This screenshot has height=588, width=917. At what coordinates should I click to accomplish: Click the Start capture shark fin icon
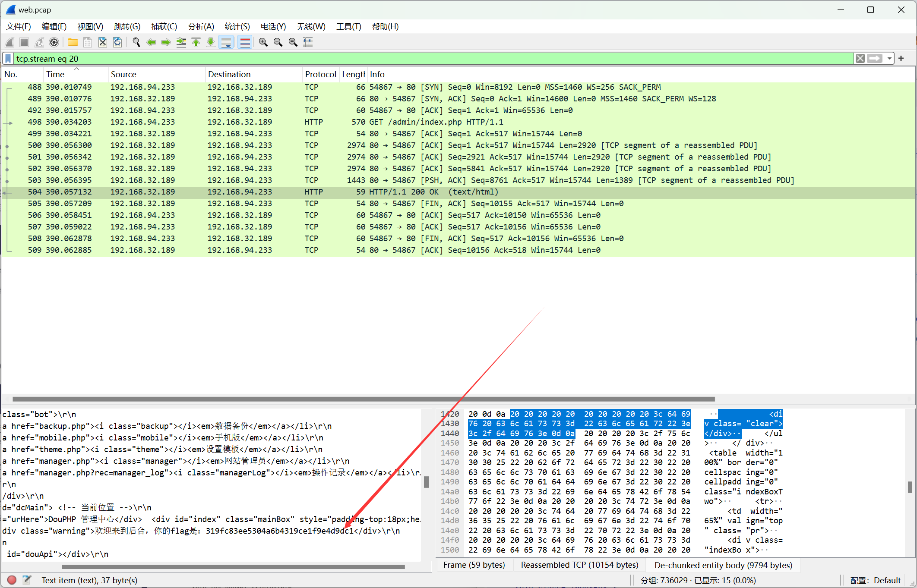9,42
